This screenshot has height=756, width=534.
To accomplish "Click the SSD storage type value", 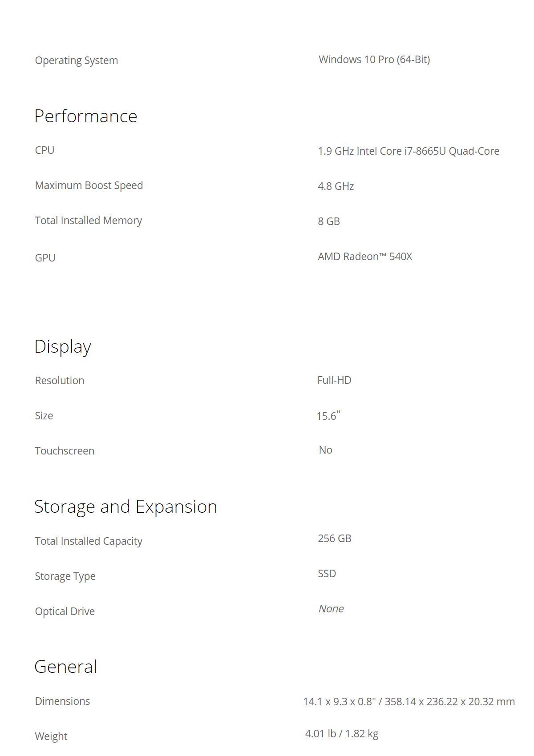I will coord(327,574).
